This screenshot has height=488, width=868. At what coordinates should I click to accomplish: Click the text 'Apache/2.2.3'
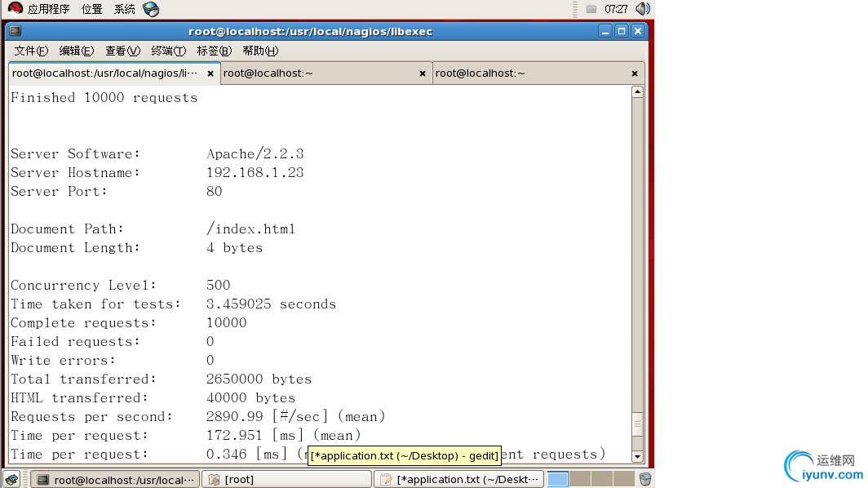255,154
